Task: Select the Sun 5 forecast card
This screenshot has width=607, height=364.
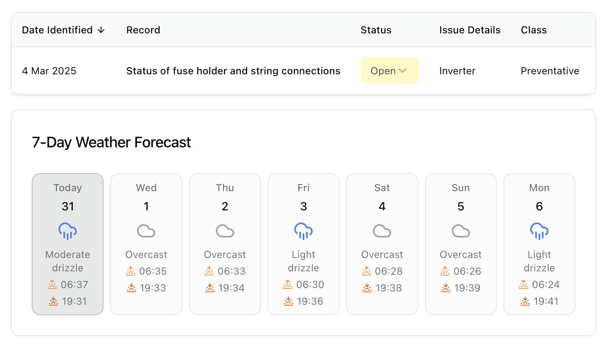Action: (460, 244)
